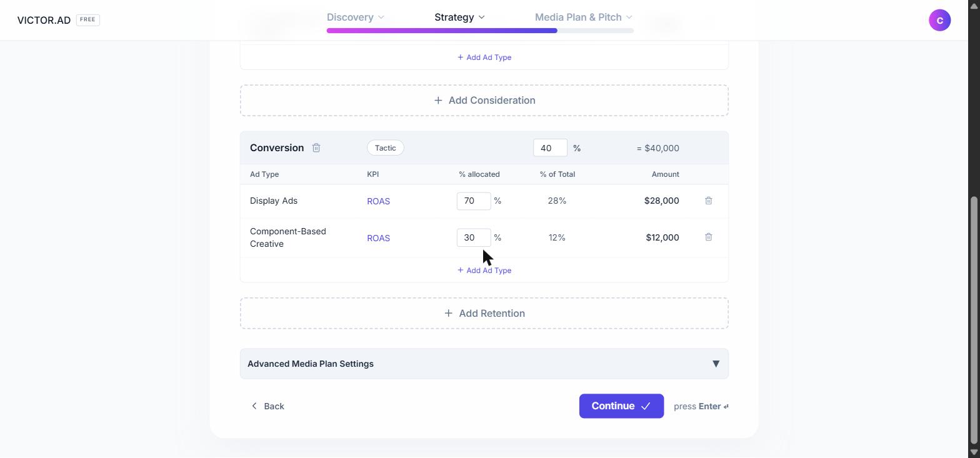The width and height of the screenshot is (980, 458).
Task: Click the Conversion heading
Action: click(x=277, y=148)
